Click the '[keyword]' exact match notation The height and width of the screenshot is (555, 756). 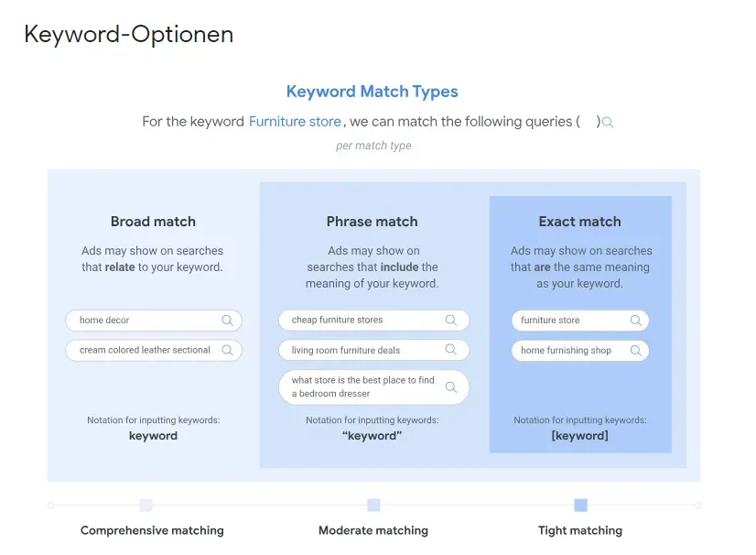pos(580,436)
